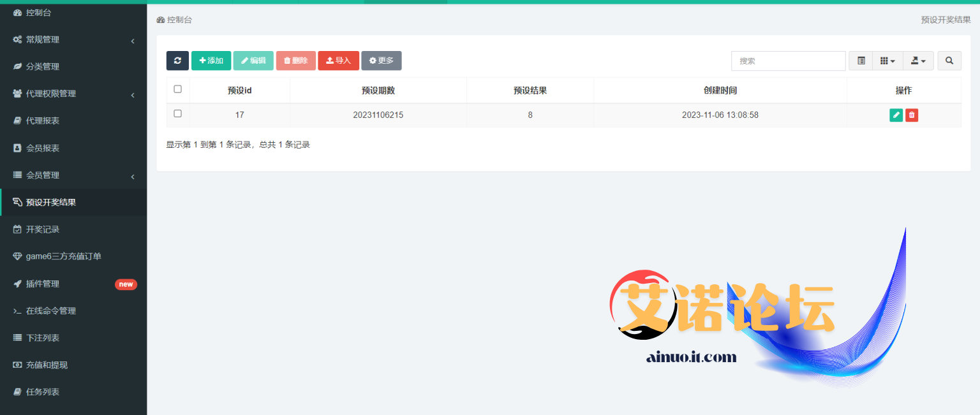
Task: Delete row 17 with the trash icon
Action: (x=912, y=115)
